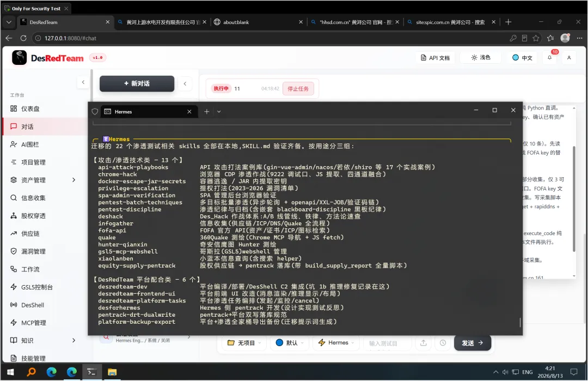Expand the 知识 submenu chevron

click(x=74, y=341)
